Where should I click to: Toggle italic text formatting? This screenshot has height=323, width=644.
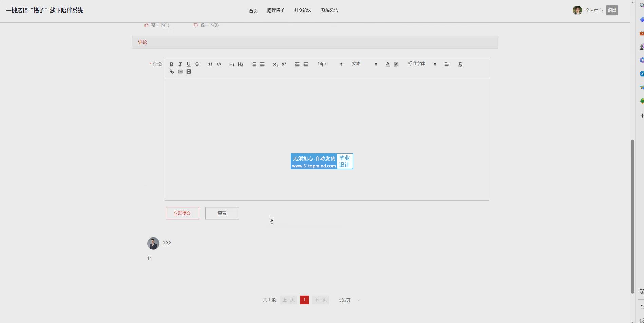coord(180,64)
